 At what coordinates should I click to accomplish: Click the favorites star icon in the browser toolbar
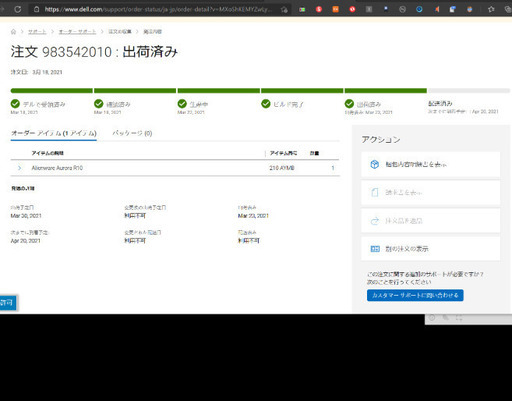[x=491, y=9]
